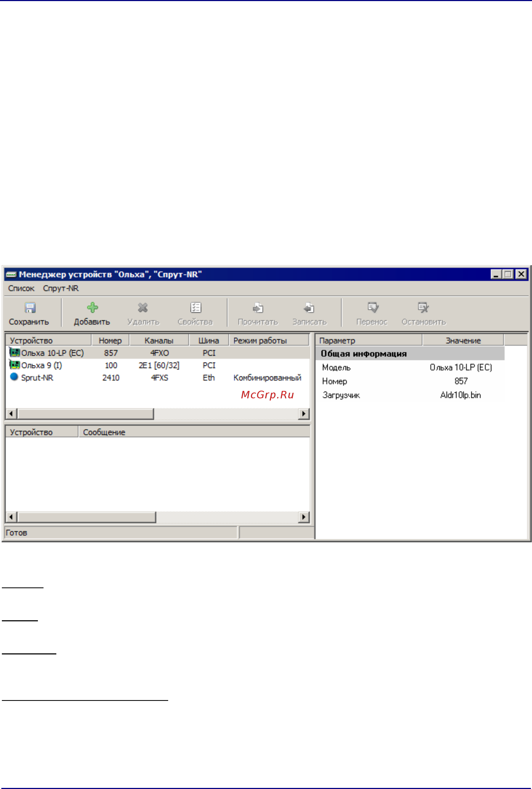The image size is (532, 789).
Task: Click the Параметр column header
Action: point(369,340)
